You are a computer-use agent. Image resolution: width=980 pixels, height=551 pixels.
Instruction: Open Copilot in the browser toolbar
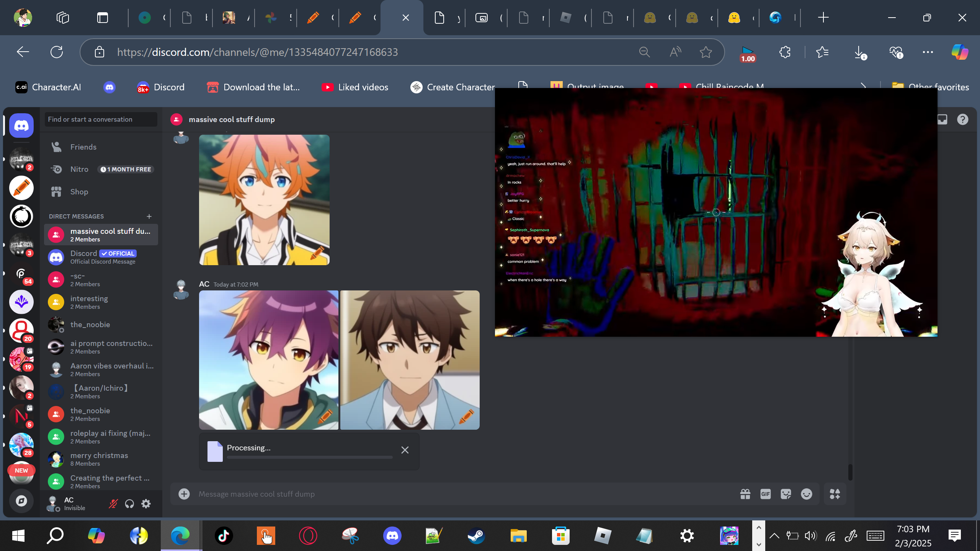[960, 52]
